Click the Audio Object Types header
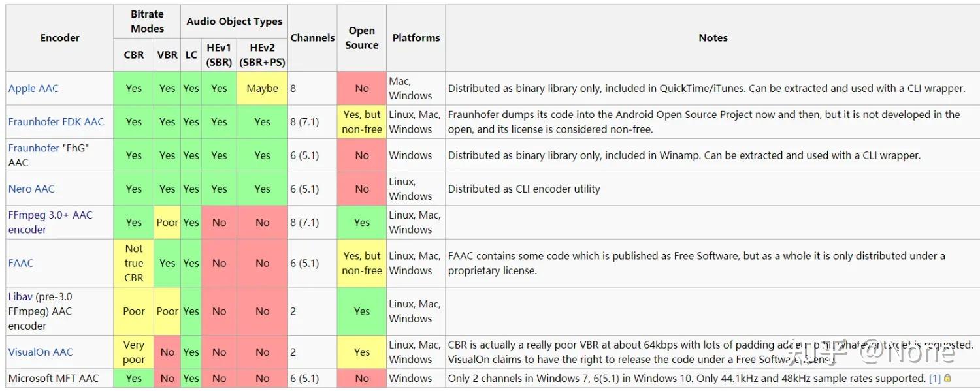 pos(234,22)
